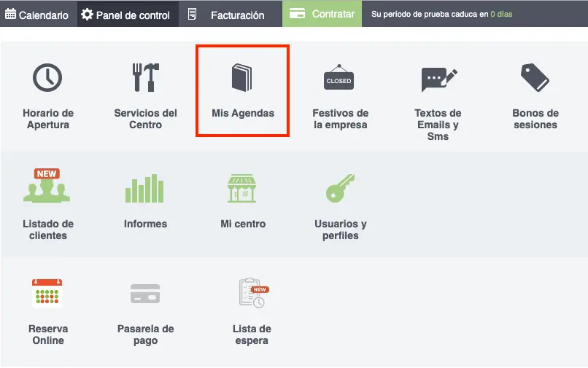Select the Panel de control tab
588x368 pixels.
(x=128, y=15)
